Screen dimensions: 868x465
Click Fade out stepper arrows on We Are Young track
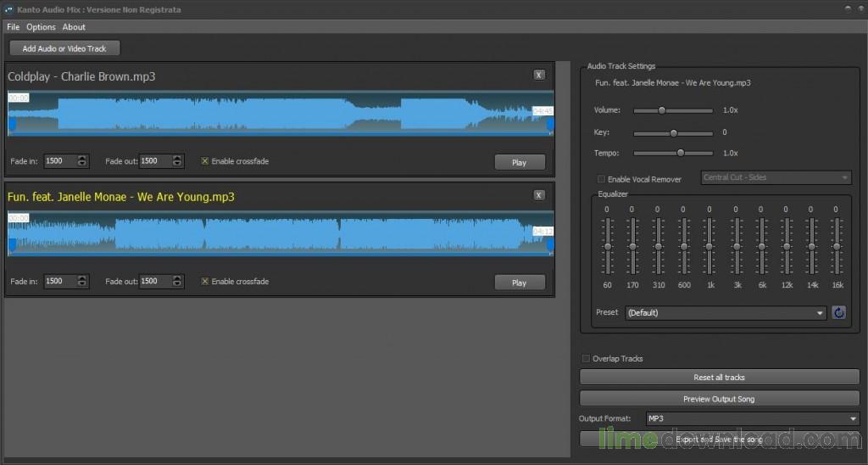[177, 281]
